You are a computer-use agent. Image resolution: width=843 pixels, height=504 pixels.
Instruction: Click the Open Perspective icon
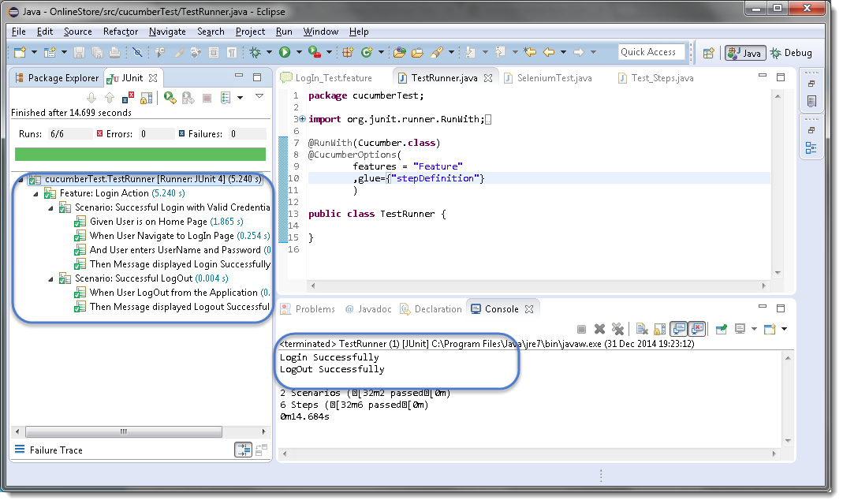[709, 53]
